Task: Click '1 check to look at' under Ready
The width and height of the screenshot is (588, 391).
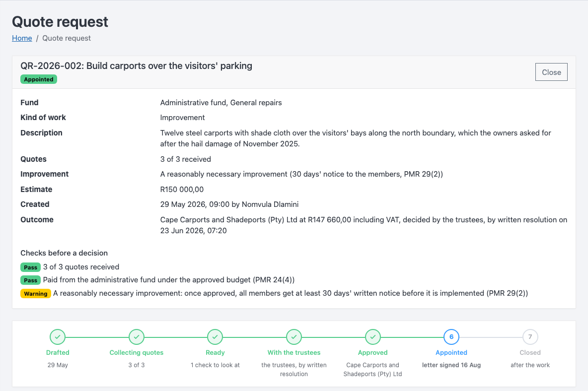Action: [215, 365]
